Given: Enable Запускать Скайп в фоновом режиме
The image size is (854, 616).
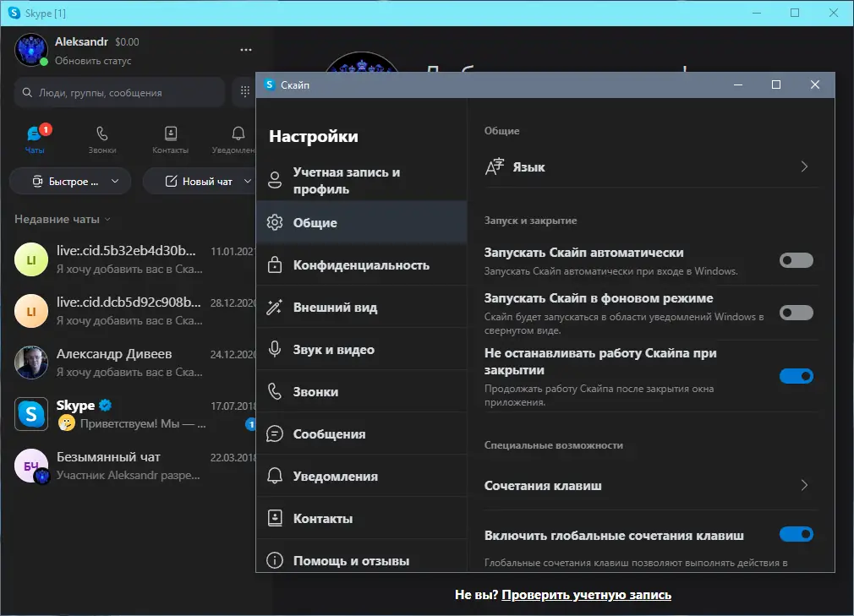Looking at the screenshot, I should pos(796,313).
